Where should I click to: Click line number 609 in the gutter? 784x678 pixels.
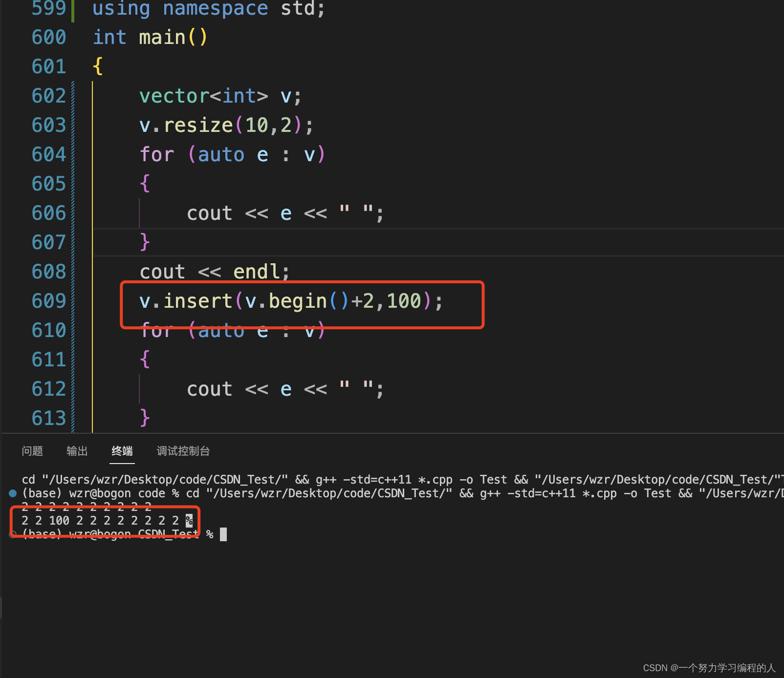tap(49, 301)
